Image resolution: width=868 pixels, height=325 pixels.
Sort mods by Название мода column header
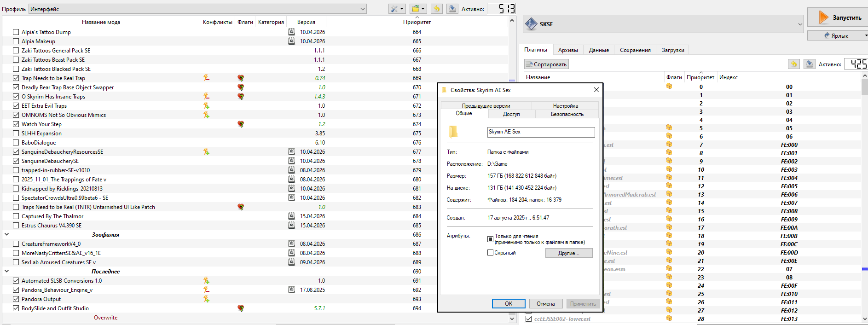[x=101, y=22]
